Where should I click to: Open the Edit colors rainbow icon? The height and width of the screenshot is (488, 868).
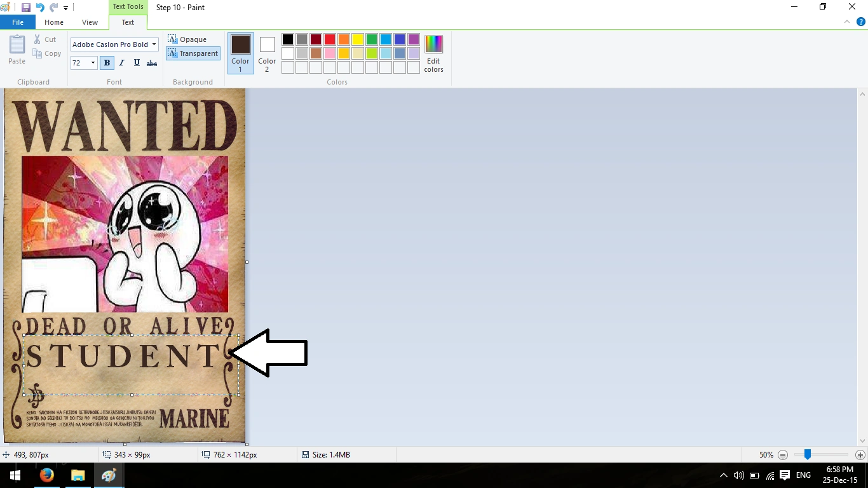tap(433, 44)
